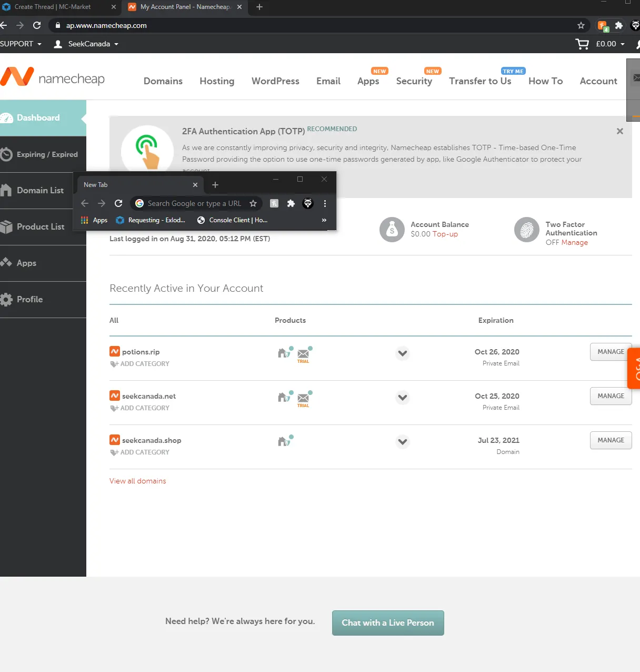The height and width of the screenshot is (672, 640).
Task: Click the potions.rip domain product icon
Action: 285,352
